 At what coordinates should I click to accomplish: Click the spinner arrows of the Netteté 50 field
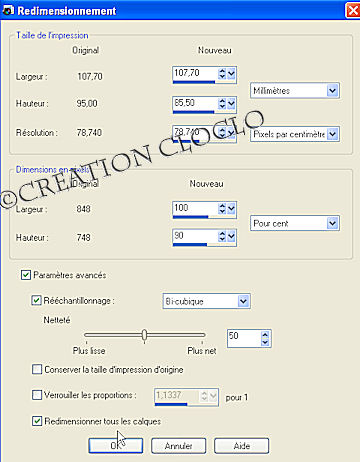pyautogui.click(x=265, y=338)
